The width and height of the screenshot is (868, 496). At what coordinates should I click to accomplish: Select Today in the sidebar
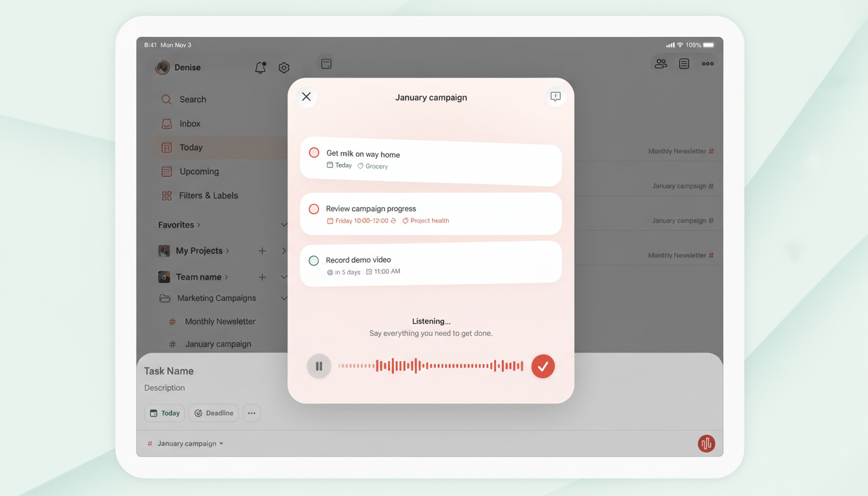(x=191, y=147)
